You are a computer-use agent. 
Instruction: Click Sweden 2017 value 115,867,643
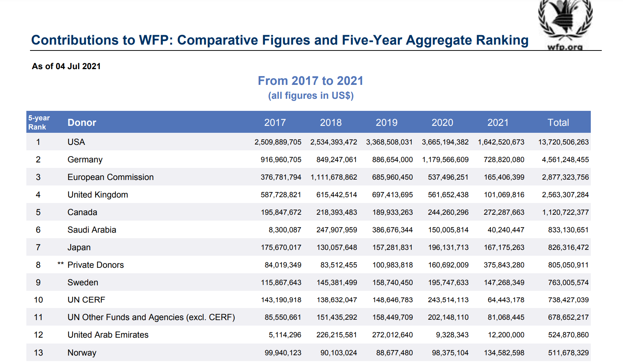pyautogui.click(x=281, y=282)
